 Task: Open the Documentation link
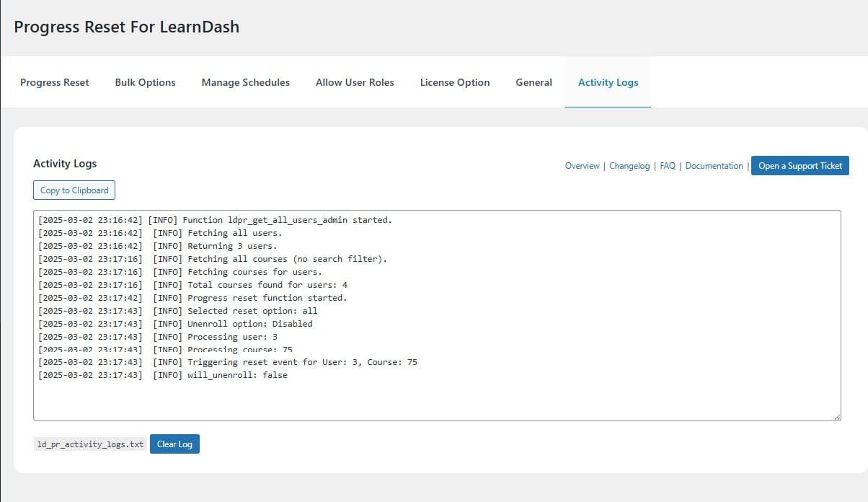[x=714, y=166]
